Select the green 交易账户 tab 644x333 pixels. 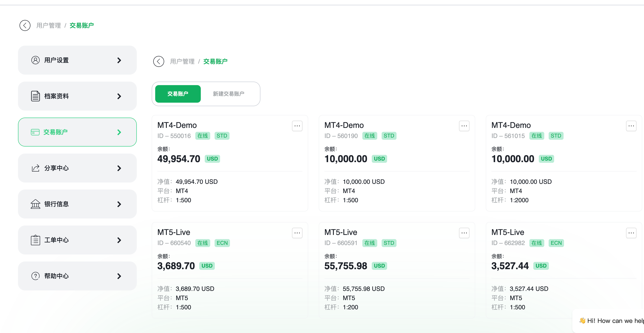[178, 94]
